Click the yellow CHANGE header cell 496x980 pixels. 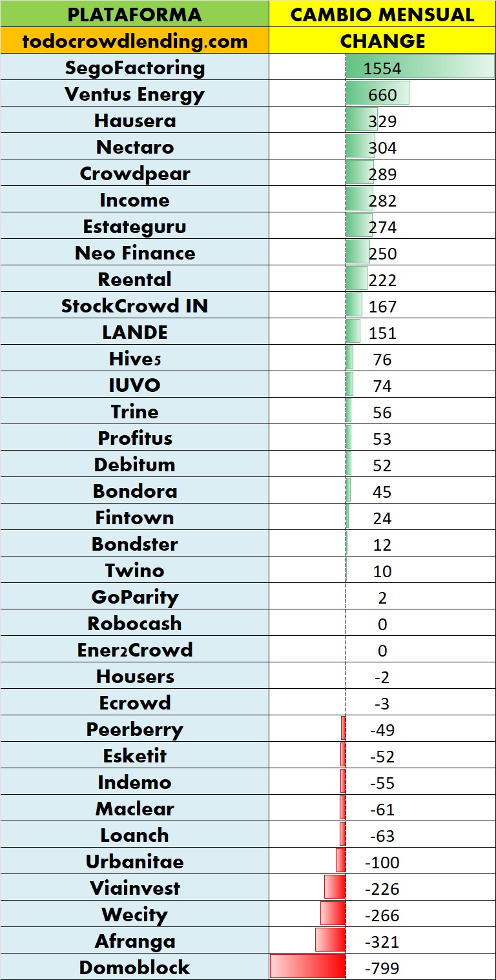pyautogui.click(x=382, y=41)
